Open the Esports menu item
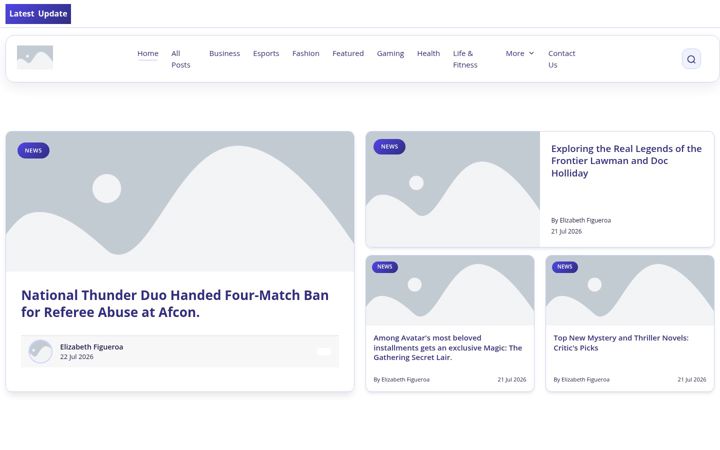720x450 pixels. [266, 53]
